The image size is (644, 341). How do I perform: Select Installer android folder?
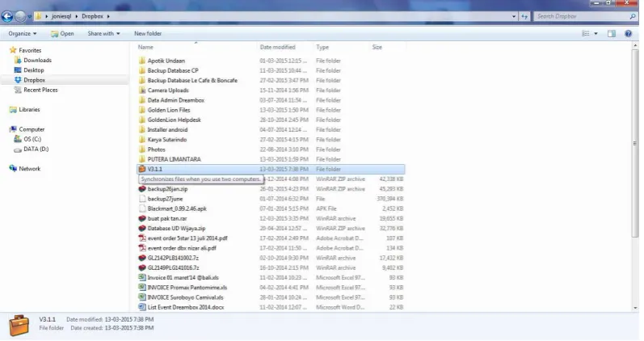tap(167, 130)
